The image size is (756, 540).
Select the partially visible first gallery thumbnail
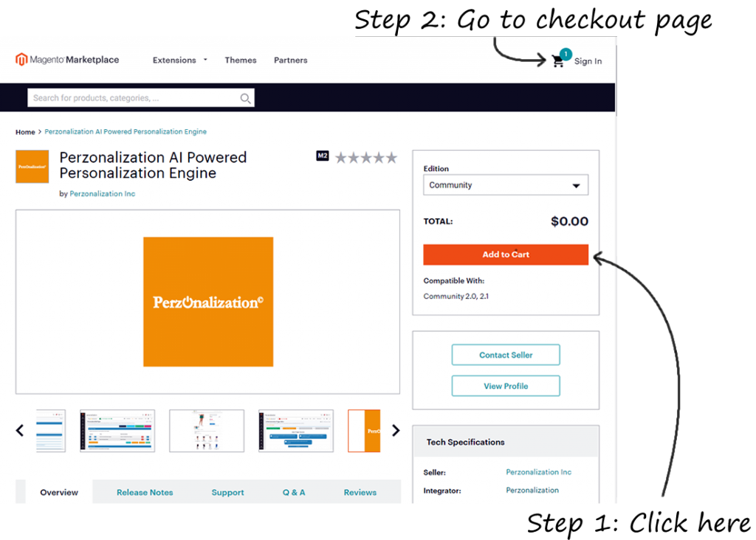[x=51, y=431]
